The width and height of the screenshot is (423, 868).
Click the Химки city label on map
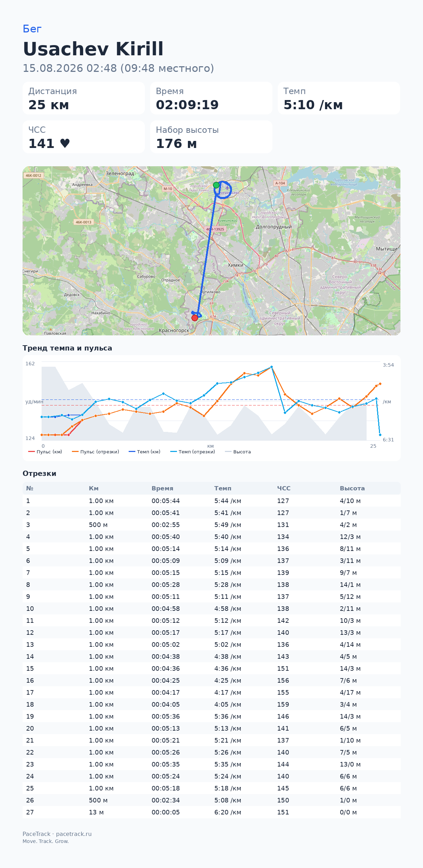[x=235, y=265]
